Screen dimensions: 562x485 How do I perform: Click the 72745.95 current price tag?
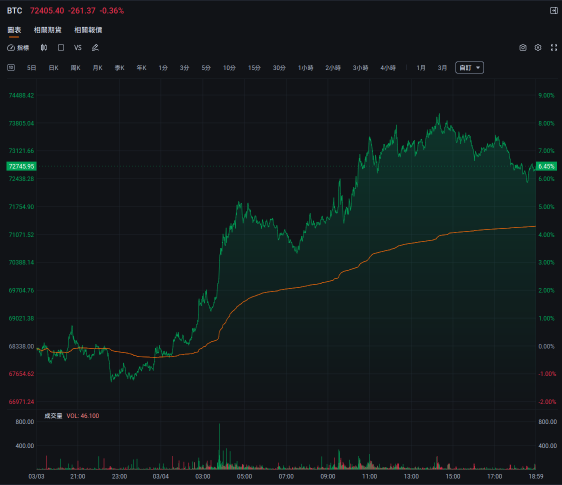click(22, 166)
